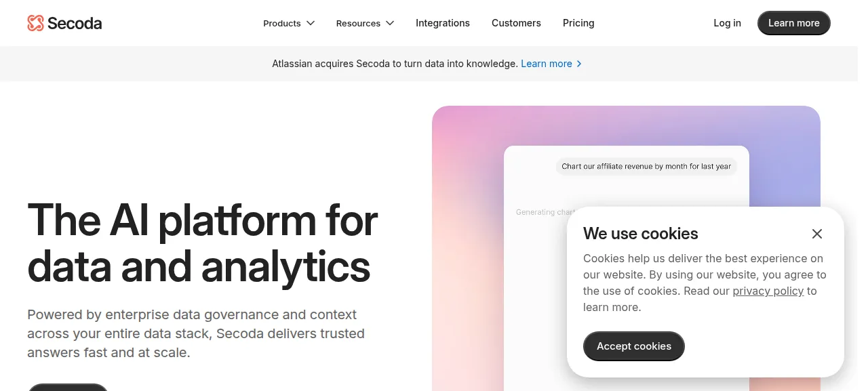Image resolution: width=868 pixels, height=391 pixels.
Task: Open the privacy policy link
Action: tap(768, 291)
